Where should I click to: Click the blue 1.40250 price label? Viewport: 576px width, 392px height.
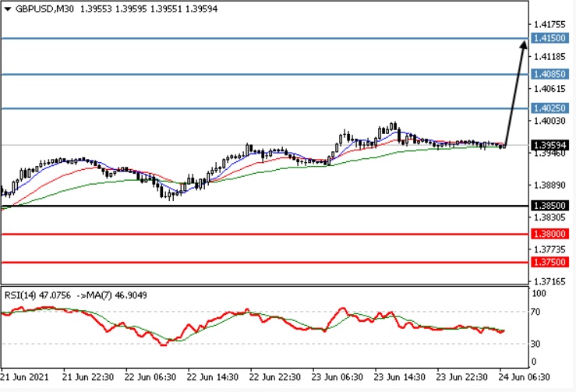pos(549,108)
